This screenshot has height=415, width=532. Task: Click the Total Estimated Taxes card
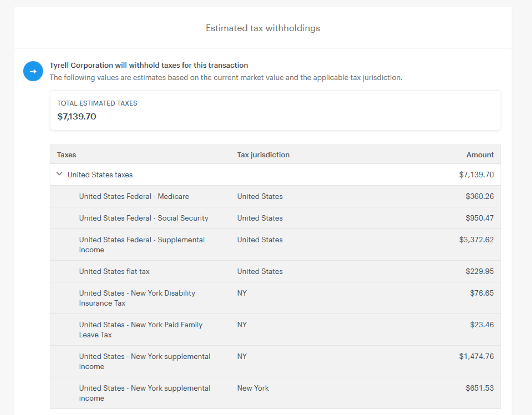275,110
